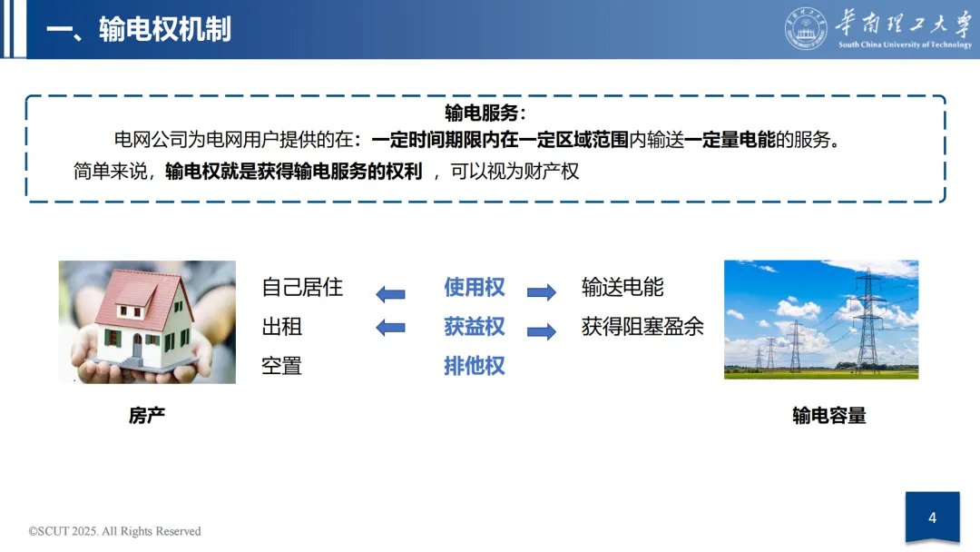Click the caption 房产
The width and height of the screenshot is (980, 552).
(x=147, y=415)
